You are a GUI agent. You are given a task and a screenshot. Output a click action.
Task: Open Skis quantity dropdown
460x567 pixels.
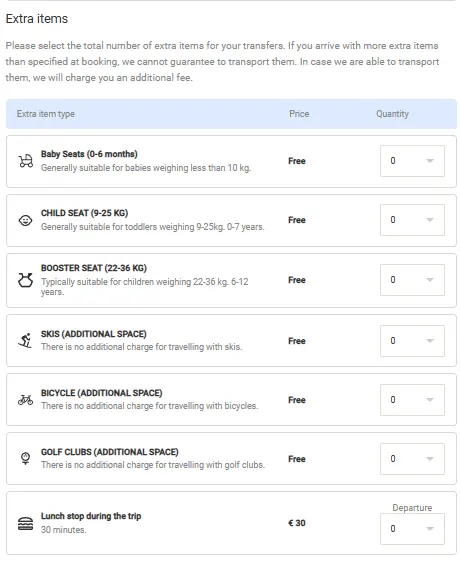(x=412, y=341)
